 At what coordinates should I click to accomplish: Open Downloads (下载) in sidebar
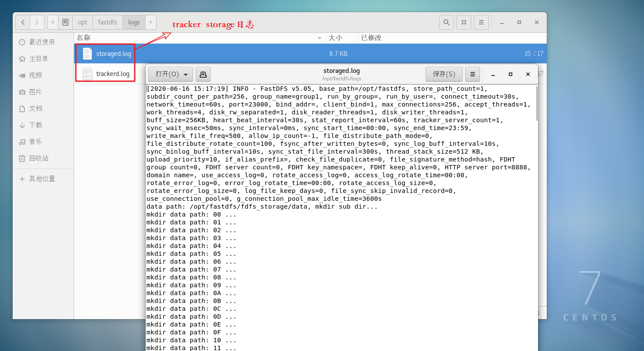[43, 125]
